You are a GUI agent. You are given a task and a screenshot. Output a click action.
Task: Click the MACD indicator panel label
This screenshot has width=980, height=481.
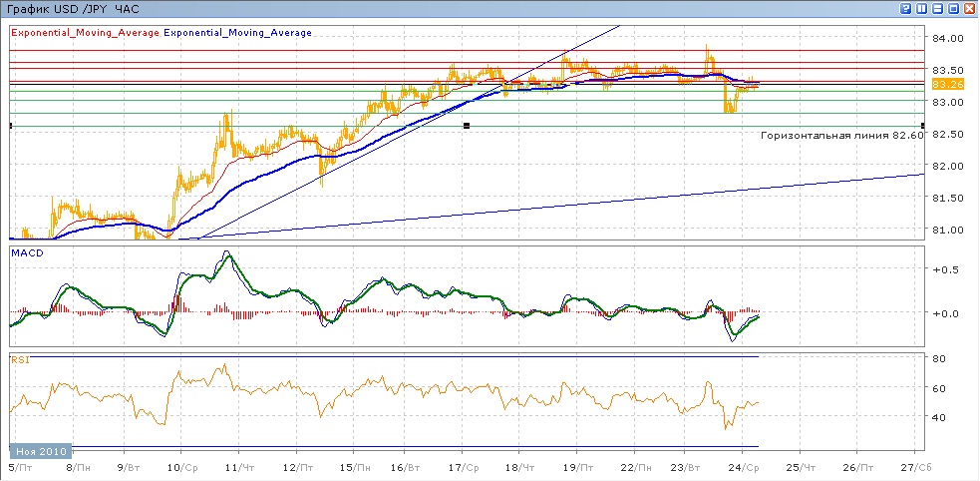coord(26,253)
